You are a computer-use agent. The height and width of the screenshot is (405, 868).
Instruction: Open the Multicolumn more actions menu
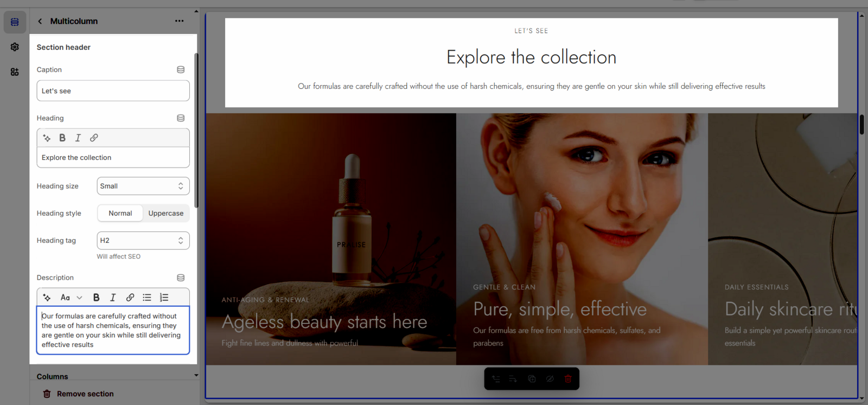pyautogui.click(x=179, y=21)
